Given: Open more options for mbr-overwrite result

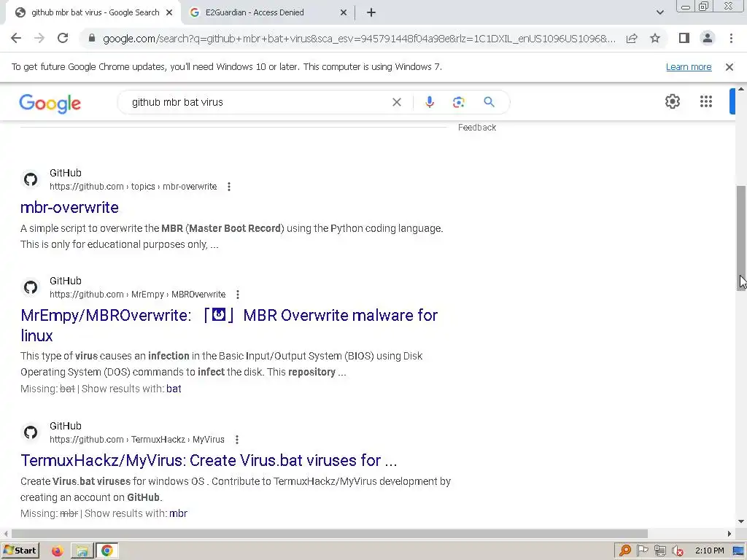Looking at the screenshot, I should click(229, 187).
